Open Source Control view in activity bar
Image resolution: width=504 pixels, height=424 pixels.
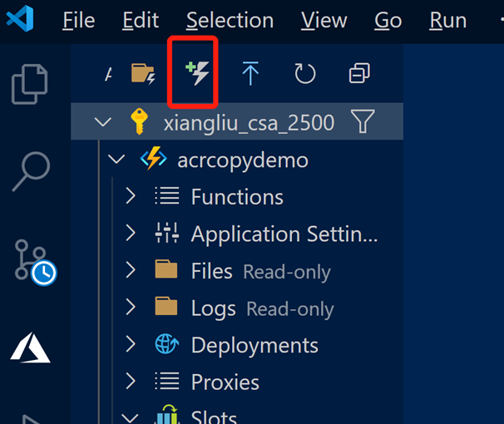pyautogui.click(x=36, y=263)
